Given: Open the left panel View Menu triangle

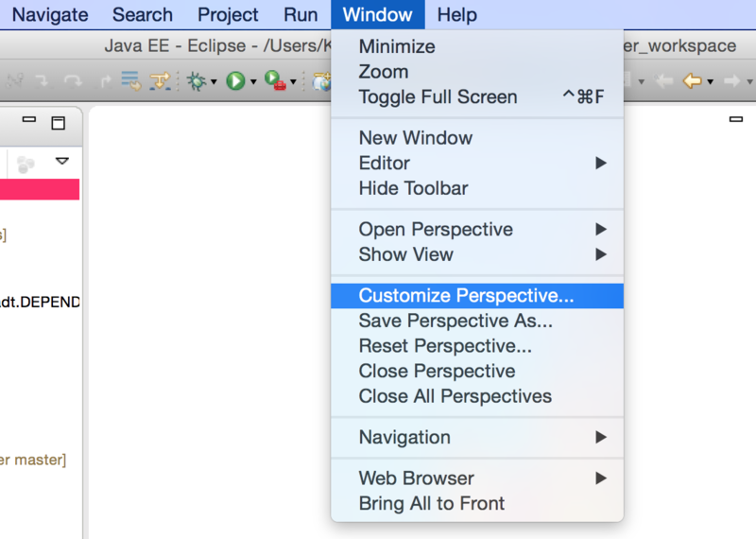Looking at the screenshot, I should pyautogui.click(x=62, y=162).
